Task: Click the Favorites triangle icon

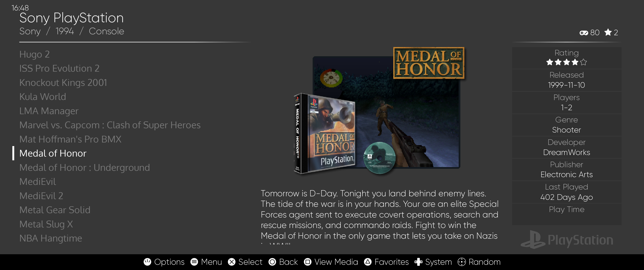Action: (x=368, y=262)
